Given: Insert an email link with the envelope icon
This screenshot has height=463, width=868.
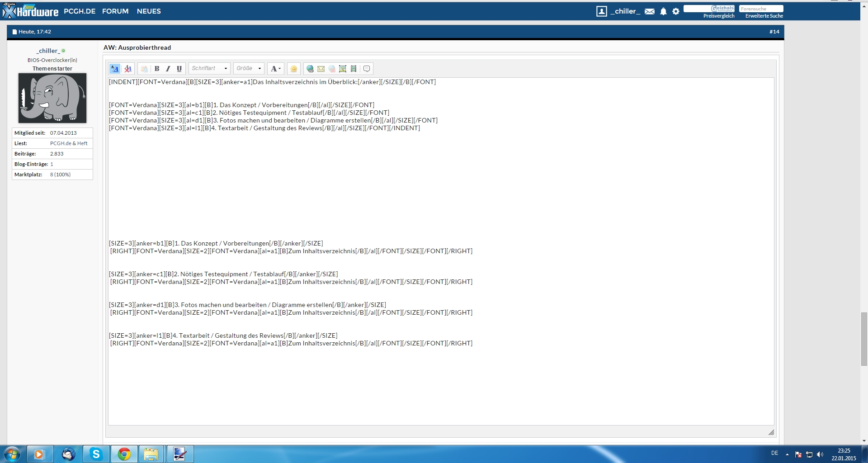Looking at the screenshot, I should pyautogui.click(x=321, y=69).
